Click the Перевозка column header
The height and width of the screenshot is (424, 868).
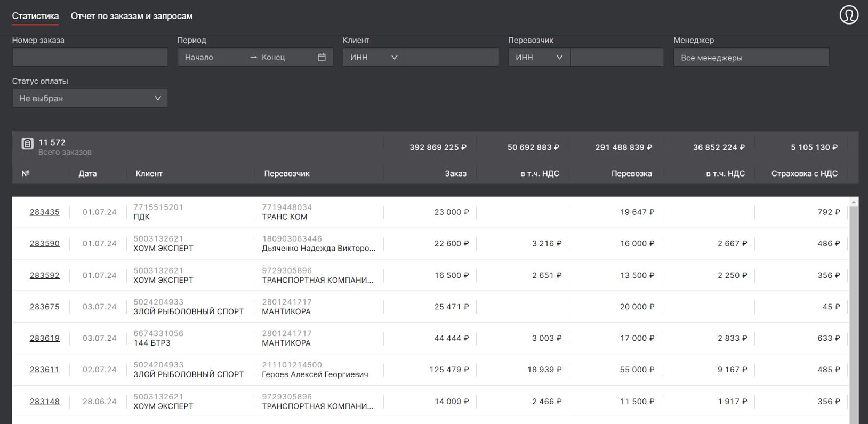[631, 173]
